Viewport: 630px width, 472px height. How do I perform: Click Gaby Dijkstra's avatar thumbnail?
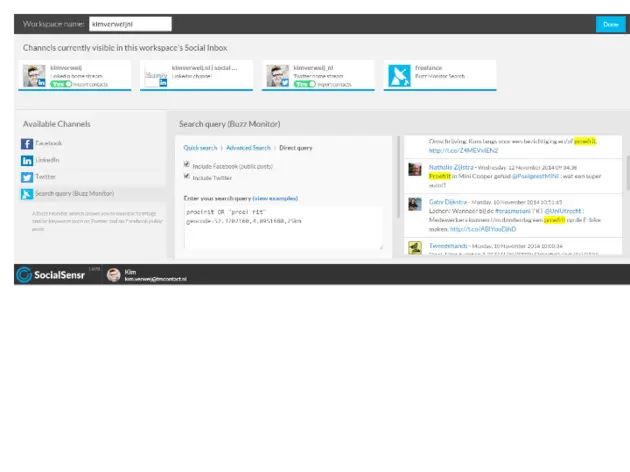[415, 204]
